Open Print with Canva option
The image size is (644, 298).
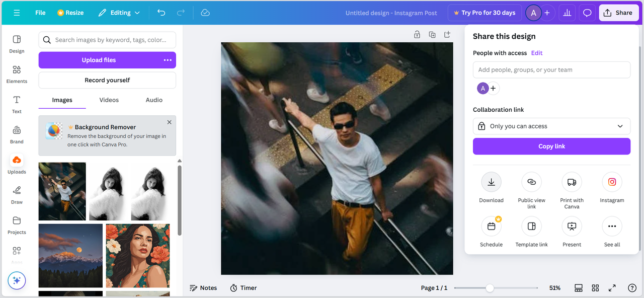point(572,182)
